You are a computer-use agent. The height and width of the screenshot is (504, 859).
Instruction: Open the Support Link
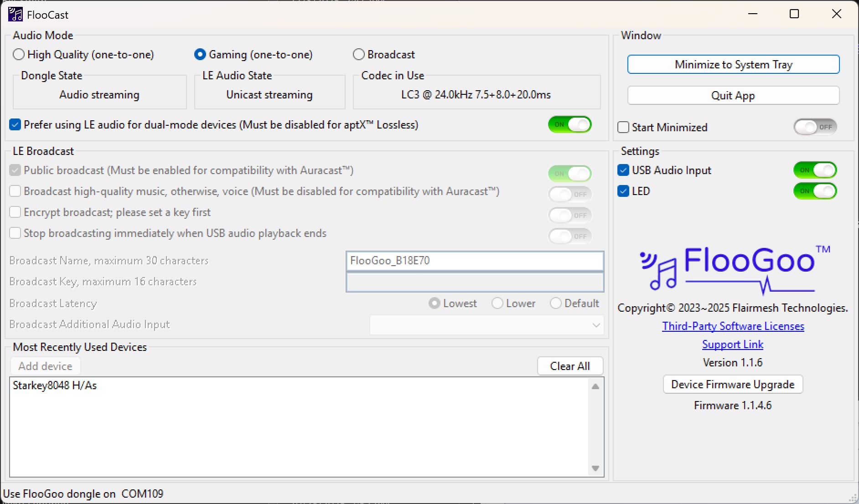pos(732,345)
